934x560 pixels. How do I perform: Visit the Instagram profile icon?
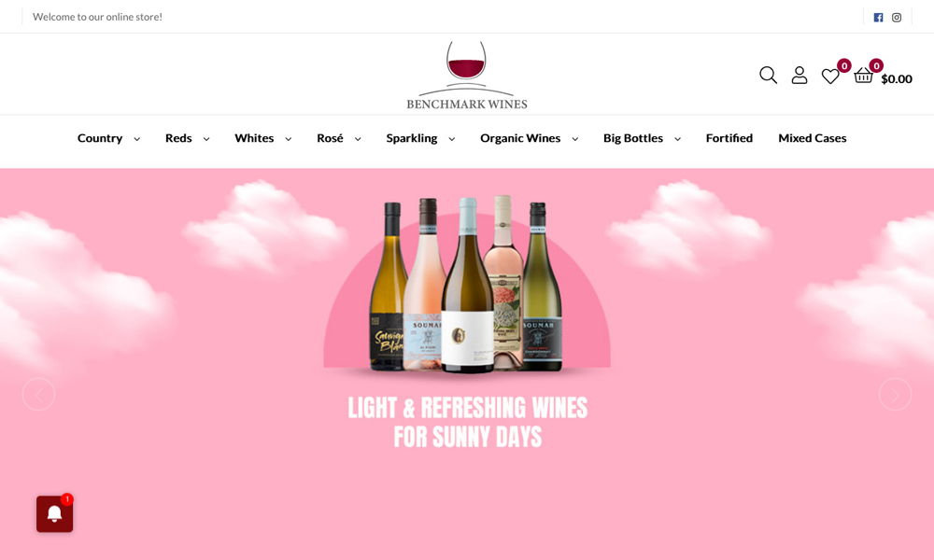897,17
